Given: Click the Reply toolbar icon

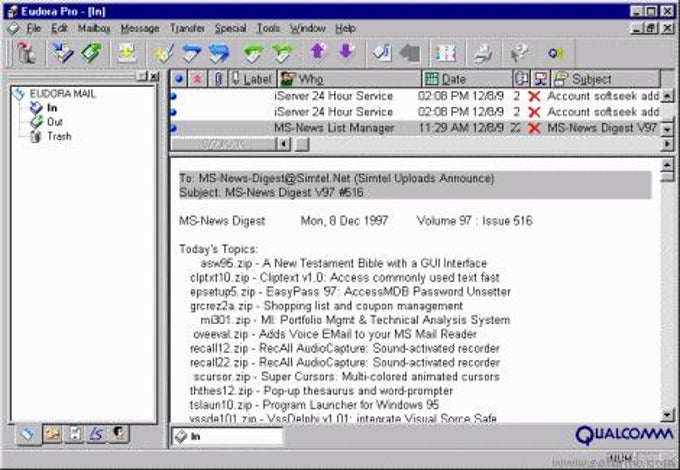Looking at the screenshot, I should (x=191, y=53).
